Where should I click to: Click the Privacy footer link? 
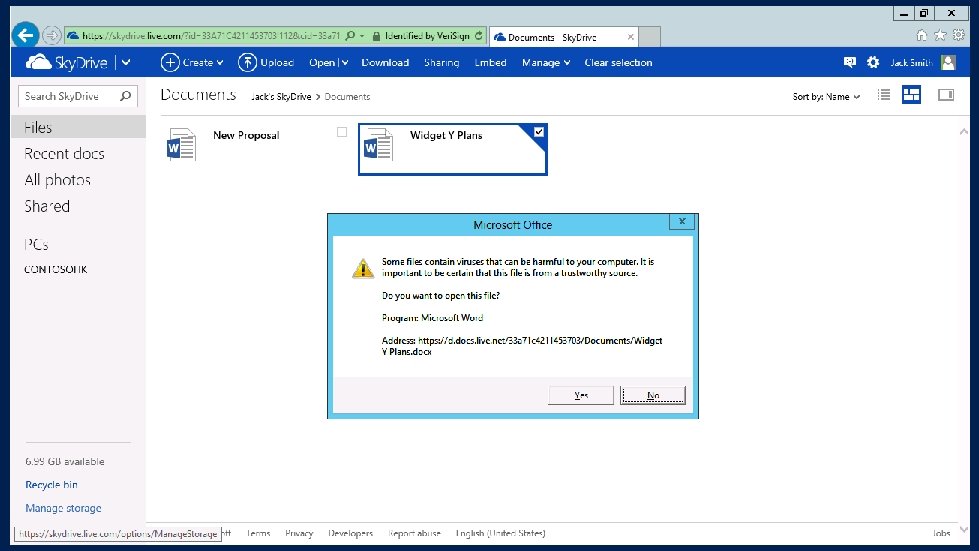click(299, 534)
